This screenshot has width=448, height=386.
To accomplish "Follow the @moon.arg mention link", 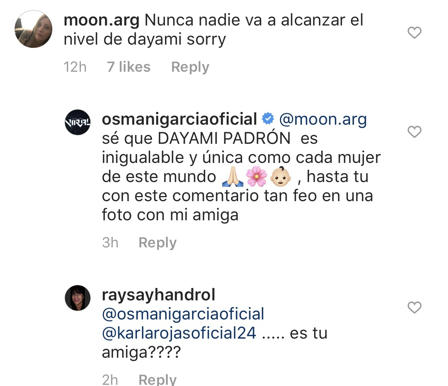I will (323, 120).
